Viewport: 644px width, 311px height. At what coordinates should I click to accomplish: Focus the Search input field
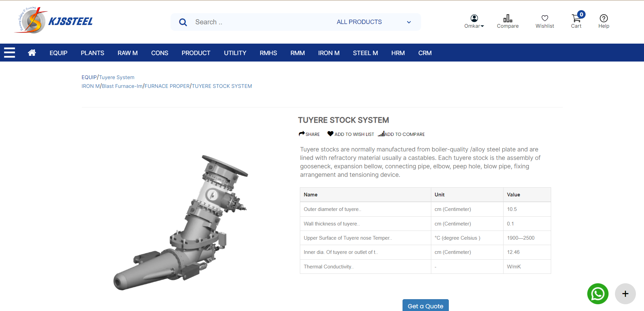(x=260, y=22)
